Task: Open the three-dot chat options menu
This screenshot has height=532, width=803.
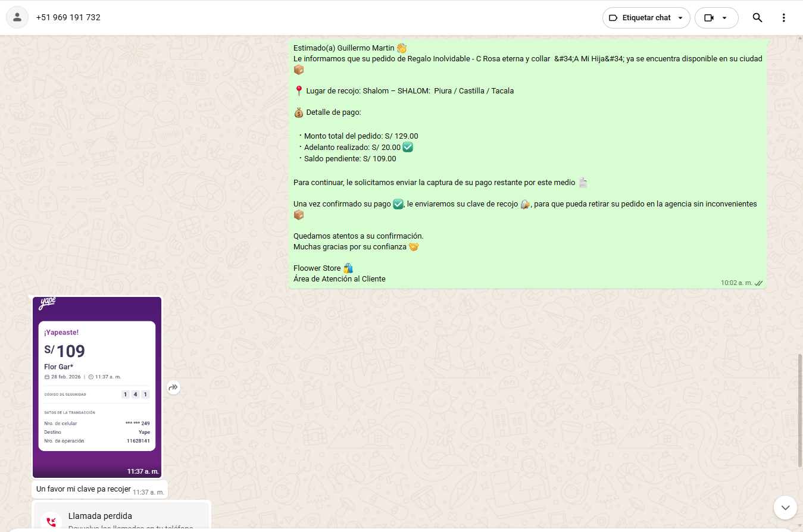Action: tap(784, 18)
